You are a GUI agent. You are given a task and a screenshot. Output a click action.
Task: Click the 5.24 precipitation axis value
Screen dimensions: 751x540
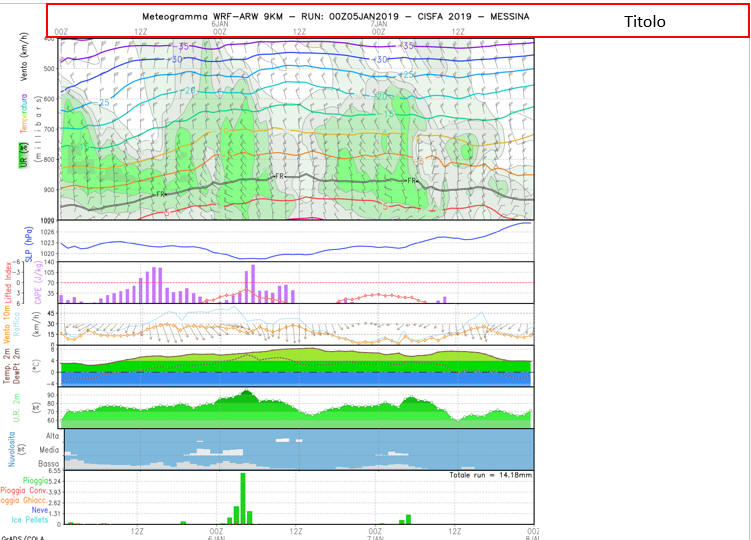pyautogui.click(x=54, y=481)
